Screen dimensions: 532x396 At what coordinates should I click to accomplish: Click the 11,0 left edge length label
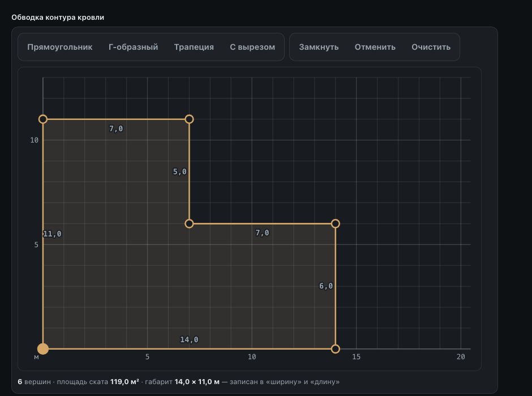[x=52, y=234]
